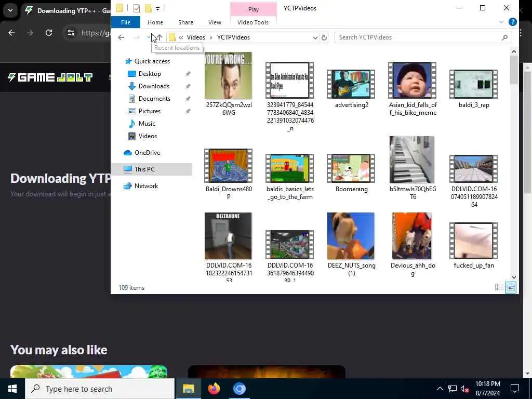Open Music in navigation pane
532x399 pixels.
click(147, 124)
